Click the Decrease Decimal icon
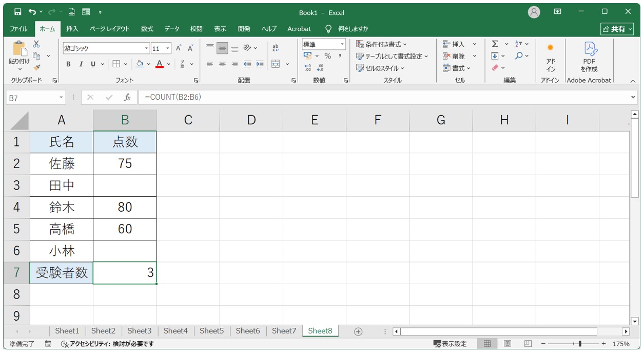 320,67
